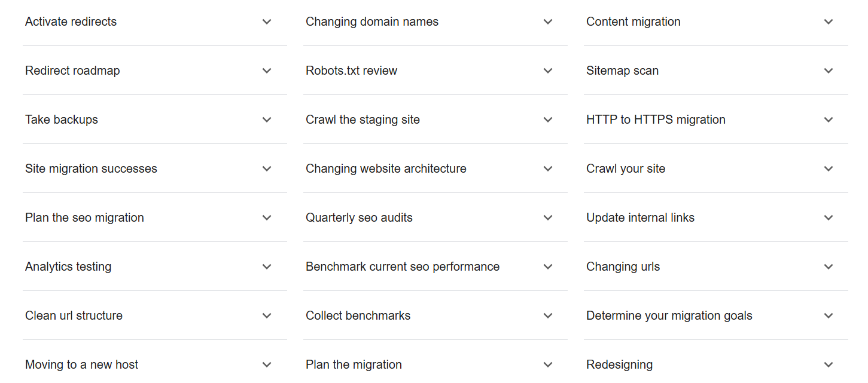This screenshot has width=868, height=383.
Task: Click chevron beside Changing domain names
Action: (x=547, y=22)
